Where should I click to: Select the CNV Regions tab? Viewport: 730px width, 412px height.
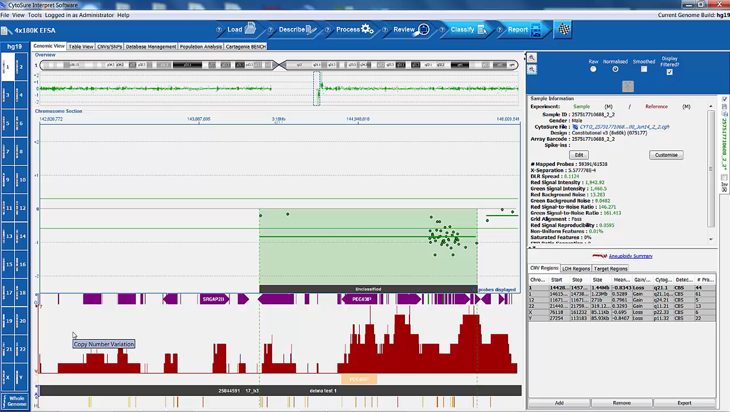544,268
